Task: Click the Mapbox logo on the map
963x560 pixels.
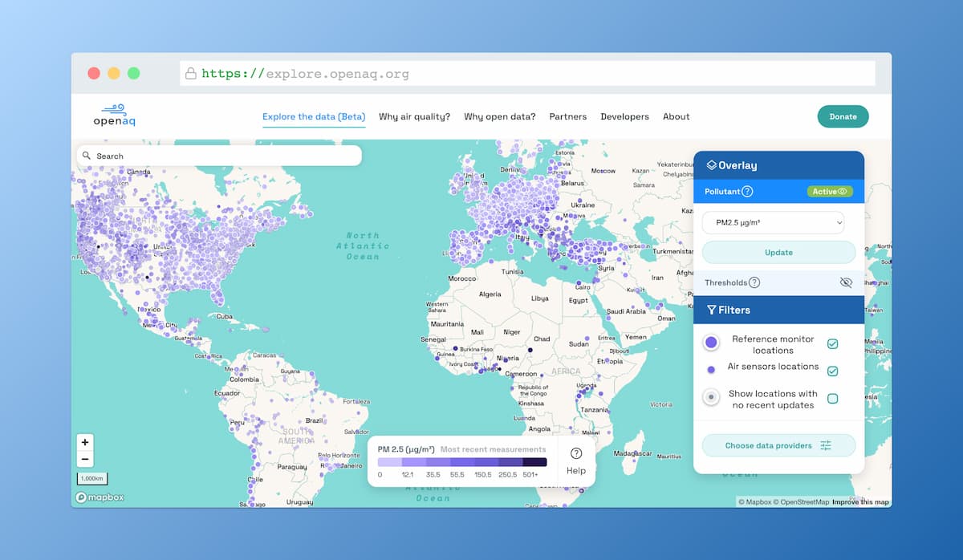Action: point(98,497)
